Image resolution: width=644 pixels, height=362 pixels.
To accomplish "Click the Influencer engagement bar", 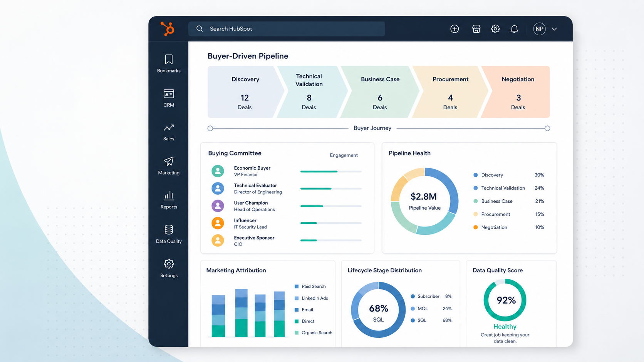I will coord(331,223).
